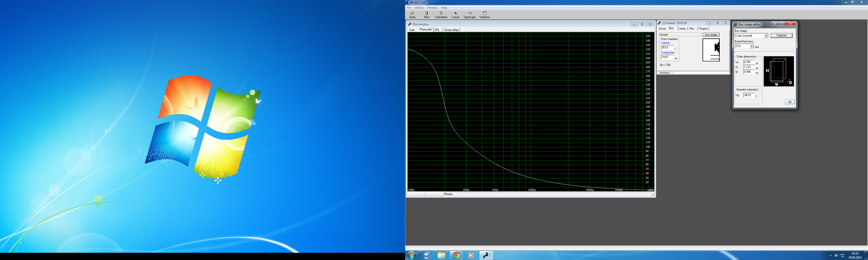Click the Box shape button
Viewport: 868px width, 260px height.
coord(711,35)
